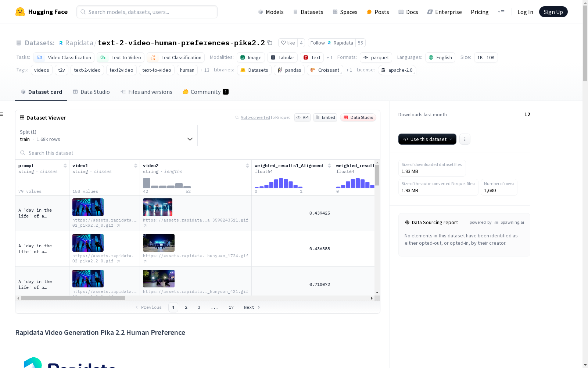Viewport: 588px width, 368px height.
Task: Click the text-2-video tag
Action: tap(87, 70)
